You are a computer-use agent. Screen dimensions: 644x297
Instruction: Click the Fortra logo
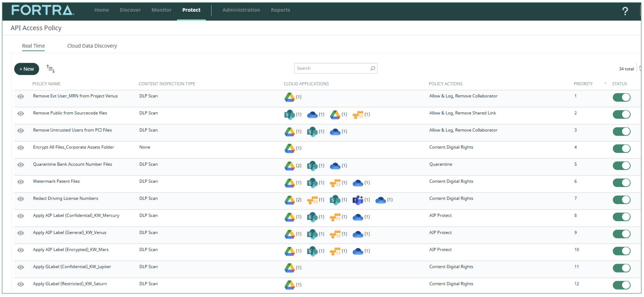click(x=43, y=10)
